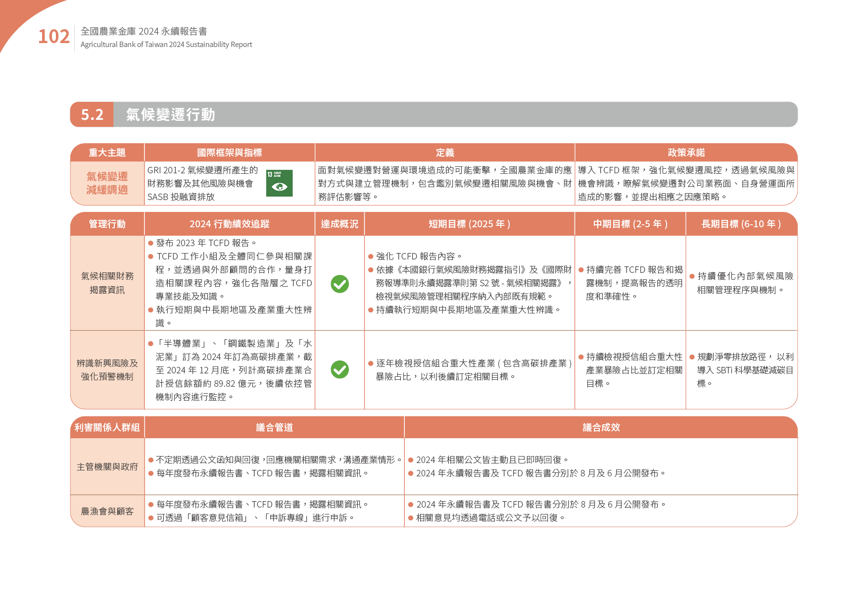
Task: Click green checkmark in 氣候相關財務揭露資訊 row
Action: pos(339,284)
